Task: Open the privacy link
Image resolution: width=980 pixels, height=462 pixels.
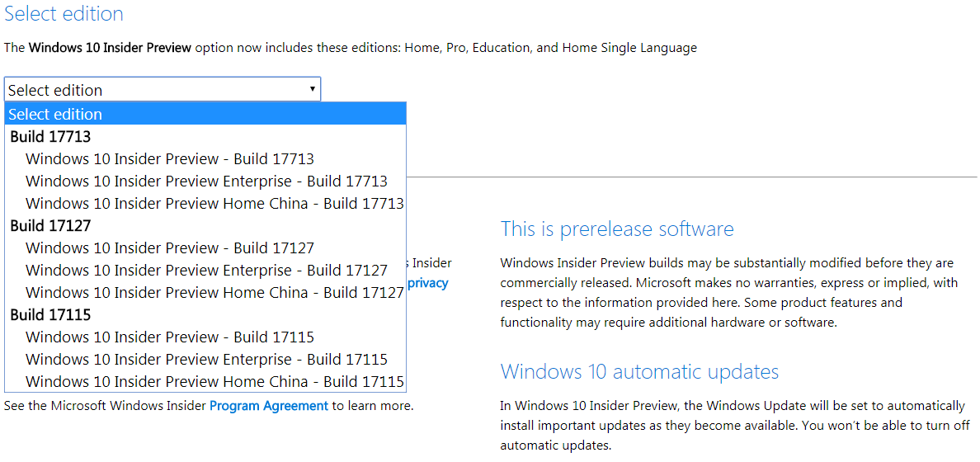Action: pos(428,283)
